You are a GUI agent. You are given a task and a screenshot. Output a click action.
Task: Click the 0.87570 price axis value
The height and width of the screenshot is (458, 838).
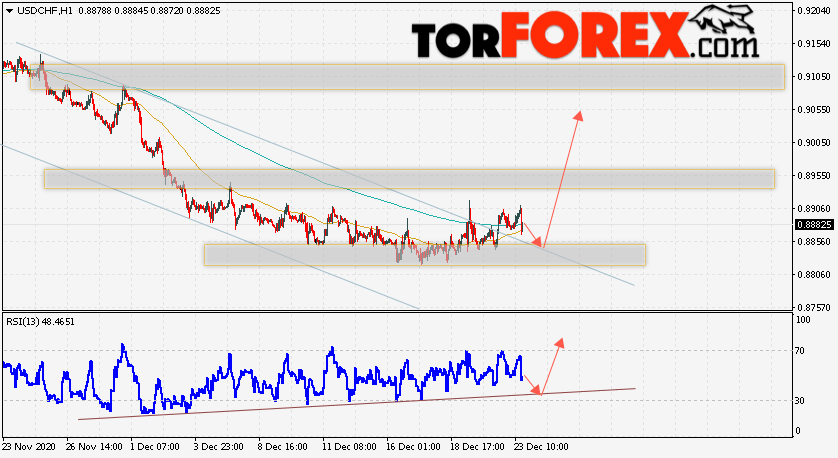coord(814,308)
